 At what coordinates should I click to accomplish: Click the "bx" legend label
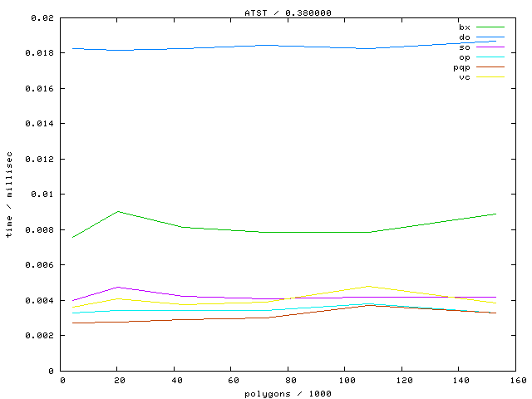(464, 27)
